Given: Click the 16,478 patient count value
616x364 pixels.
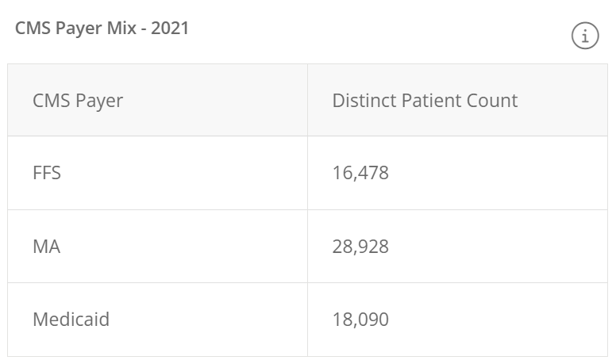Looking at the screenshot, I should (x=360, y=173).
